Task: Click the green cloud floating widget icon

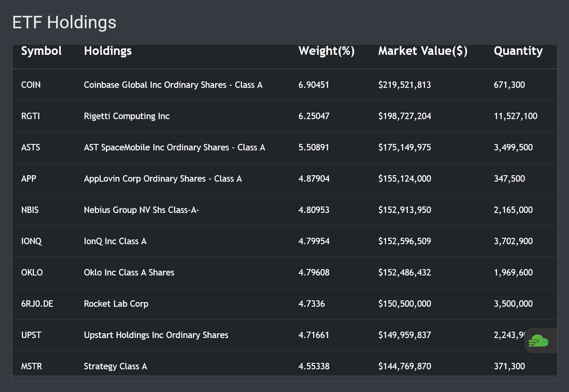Action: 539,341
